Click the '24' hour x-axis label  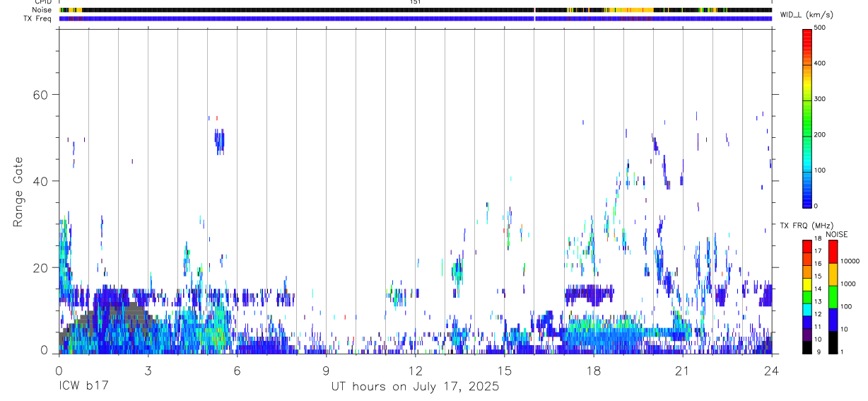771,371
